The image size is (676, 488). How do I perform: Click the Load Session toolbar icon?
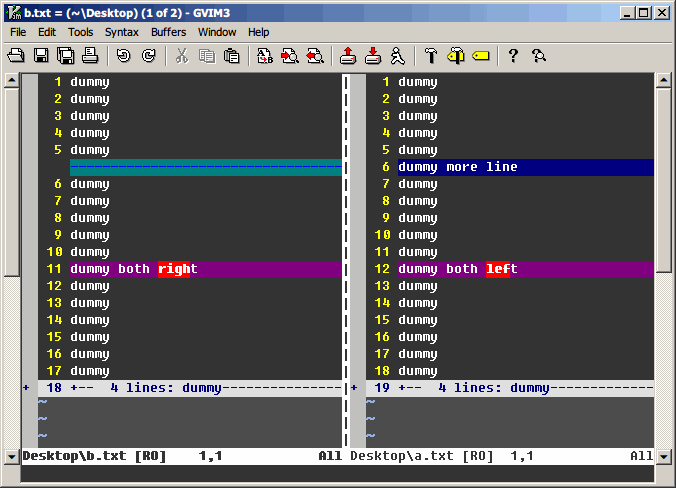tap(347, 56)
